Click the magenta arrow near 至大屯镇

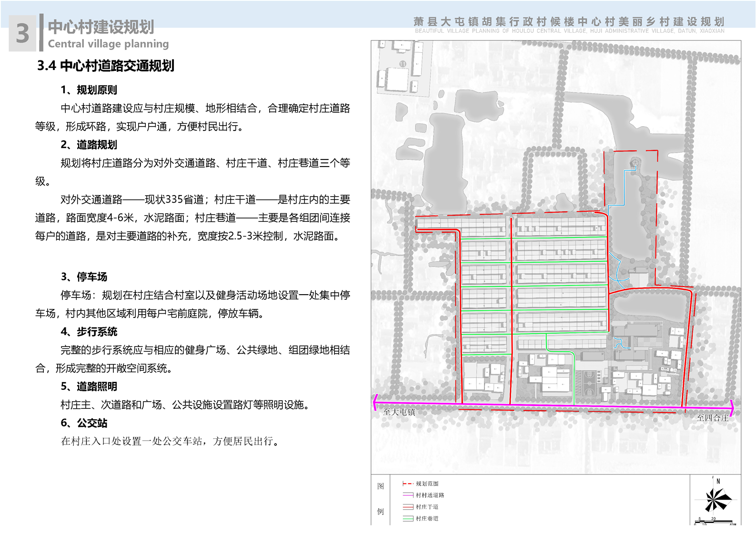(376, 402)
